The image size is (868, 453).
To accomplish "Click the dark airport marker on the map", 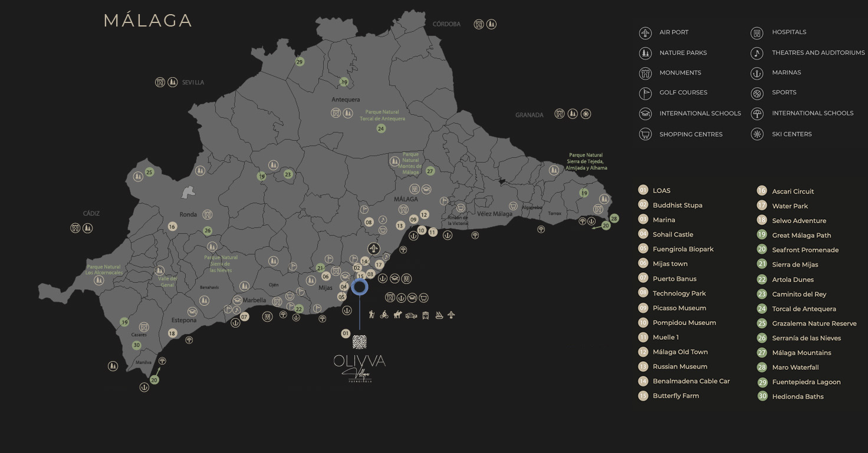I will 373,249.
